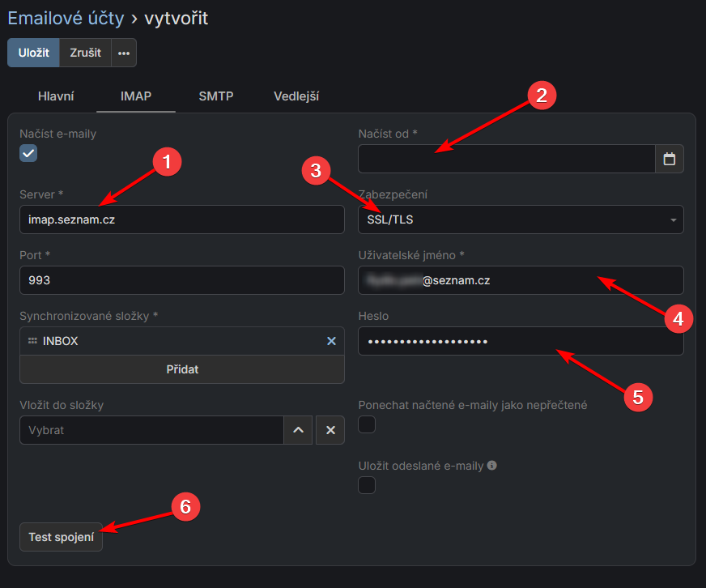This screenshot has width=706, height=588.
Task: Click the Přidat button to add folder
Action: point(182,369)
